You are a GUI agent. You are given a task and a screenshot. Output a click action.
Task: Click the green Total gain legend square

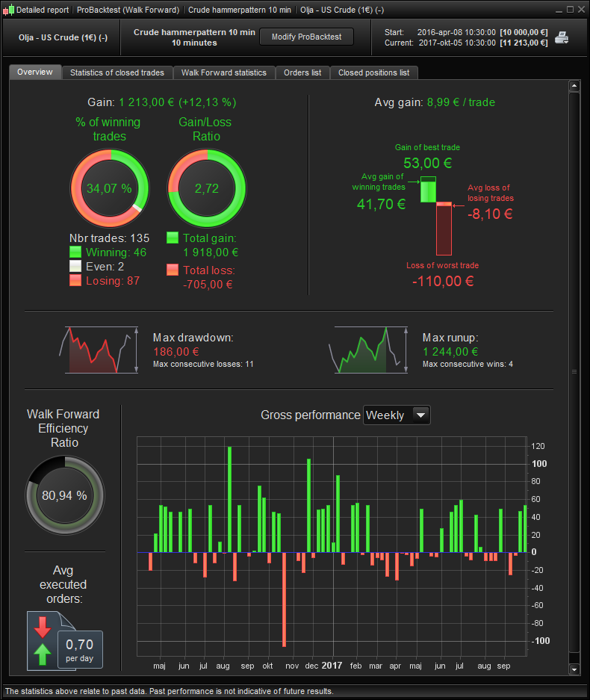(173, 238)
